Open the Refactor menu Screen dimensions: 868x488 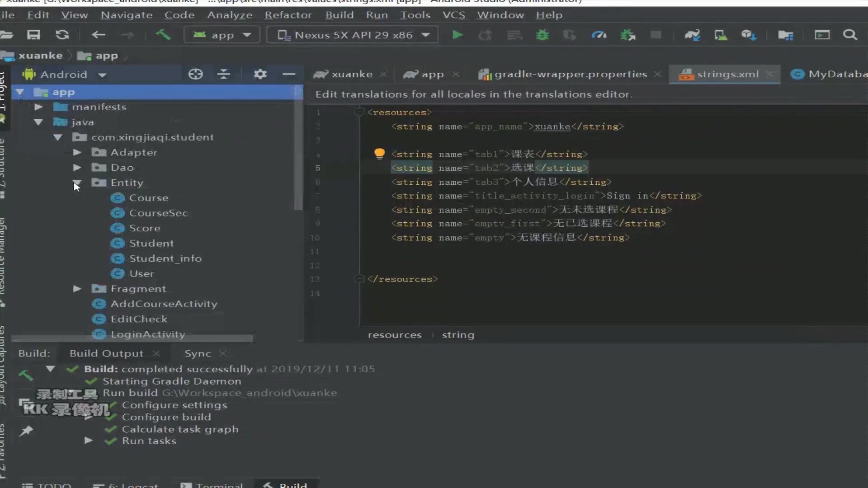point(288,15)
